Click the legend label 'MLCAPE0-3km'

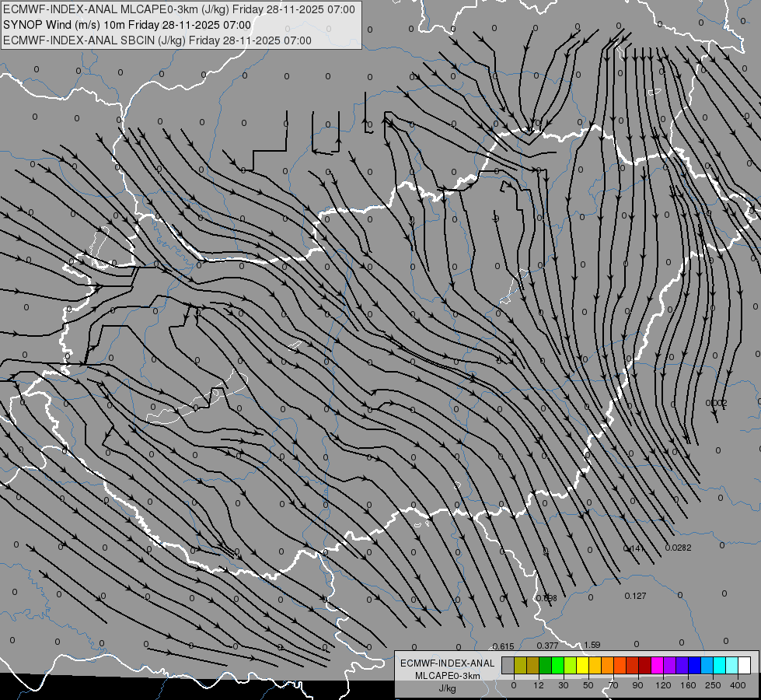click(x=447, y=676)
